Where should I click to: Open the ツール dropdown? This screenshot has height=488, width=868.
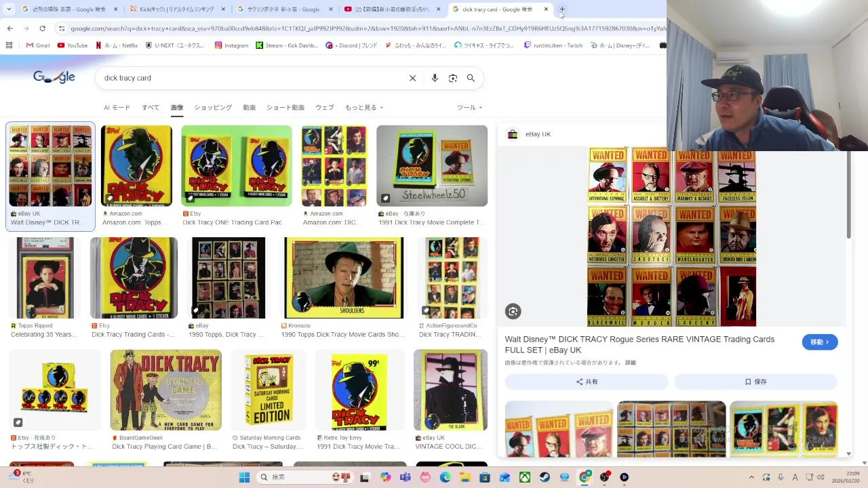469,108
